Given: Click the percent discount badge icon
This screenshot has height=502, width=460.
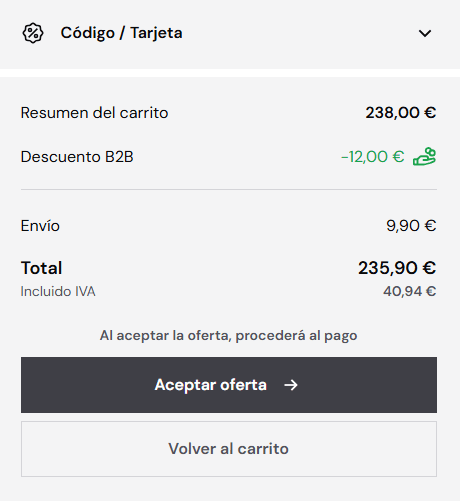Looking at the screenshot, I should 33,33.
